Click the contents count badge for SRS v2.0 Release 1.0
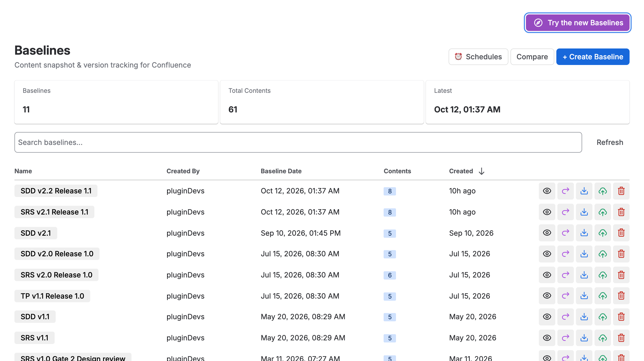 tap(390, 275)
